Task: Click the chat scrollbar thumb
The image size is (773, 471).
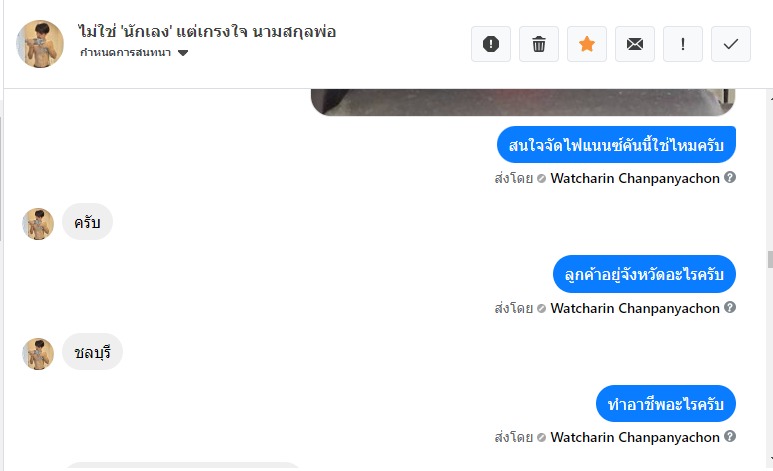Action: tap(770, 259)
